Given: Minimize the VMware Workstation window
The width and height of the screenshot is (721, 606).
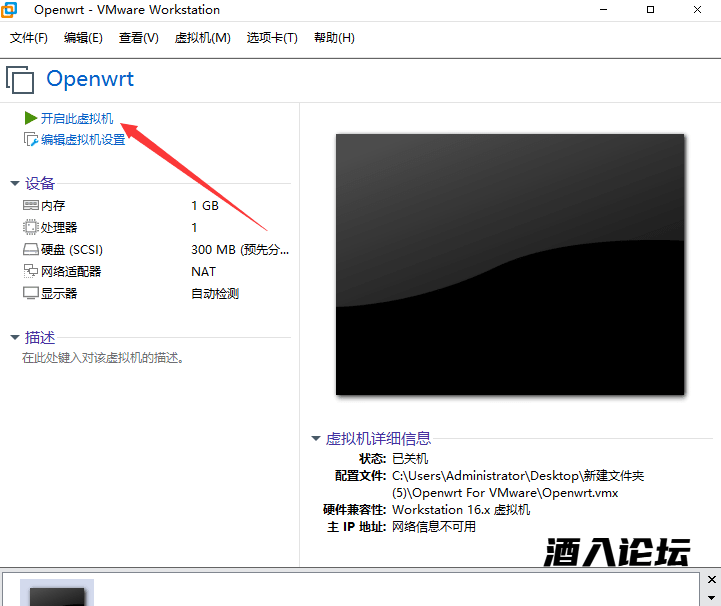Looking at the screenshot, I should point(604,10).
